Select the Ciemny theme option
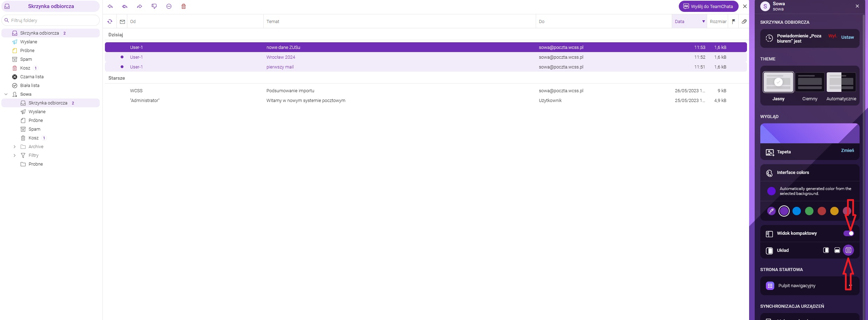The width and height of the screenshot is (868, 320). (x=810, y=82)
